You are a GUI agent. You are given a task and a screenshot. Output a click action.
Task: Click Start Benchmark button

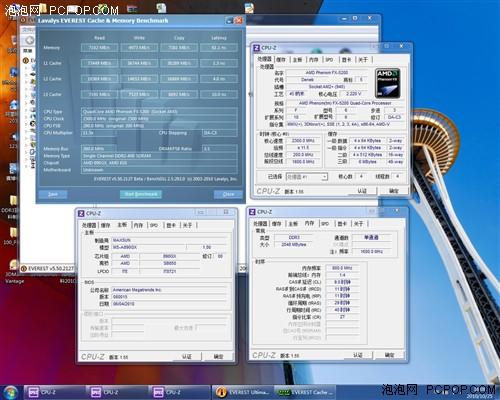tap(141, 194)
